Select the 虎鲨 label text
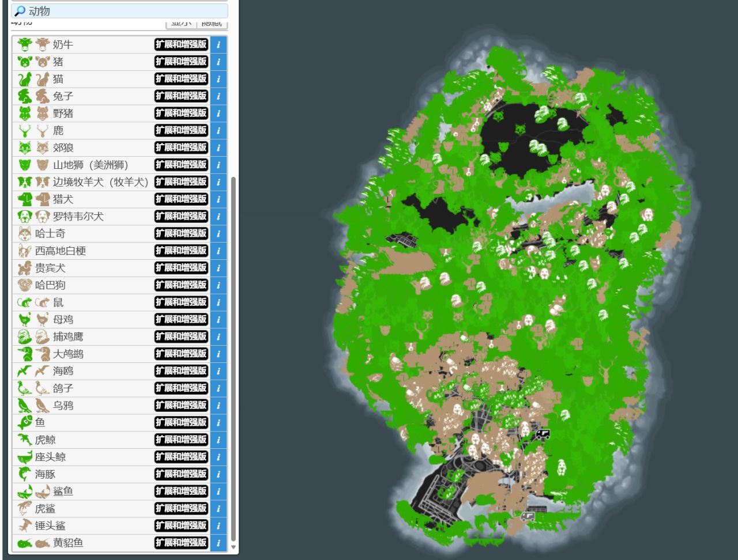Viewport: 738px width, 560px height. coord(45,509)
